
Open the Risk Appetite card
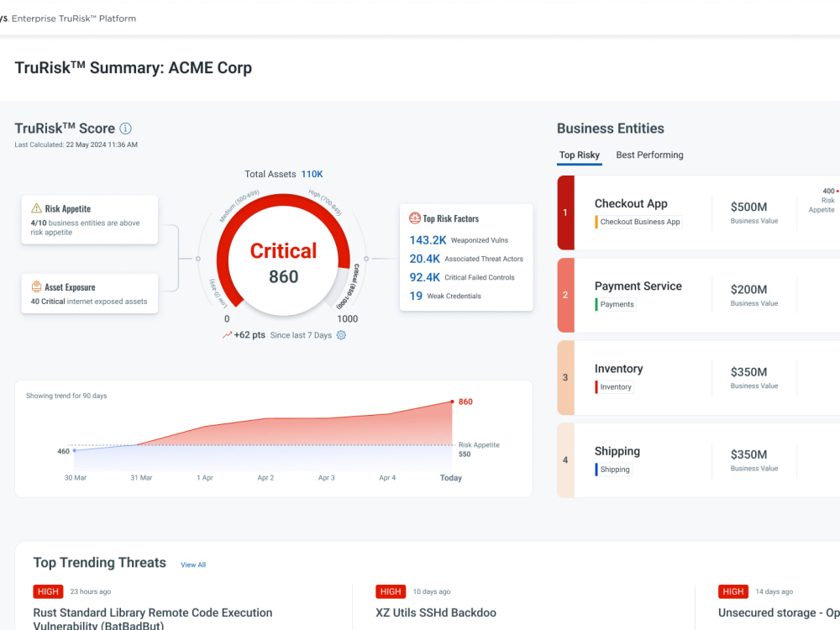point(90,220)
